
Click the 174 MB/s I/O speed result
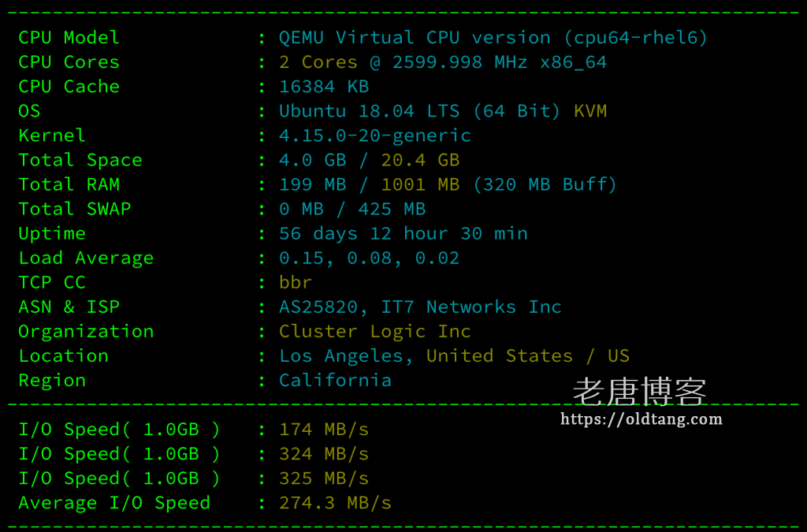(324, 429)
